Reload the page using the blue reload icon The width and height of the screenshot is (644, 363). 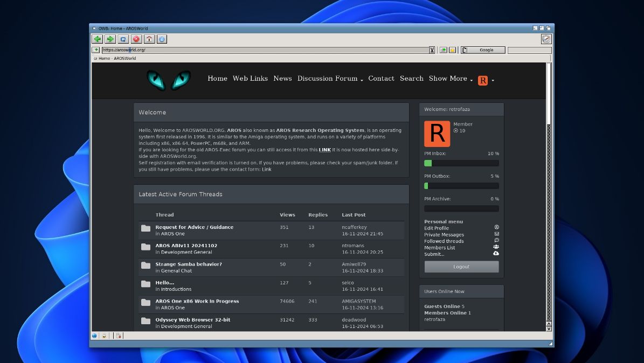(x=123, y=39)
